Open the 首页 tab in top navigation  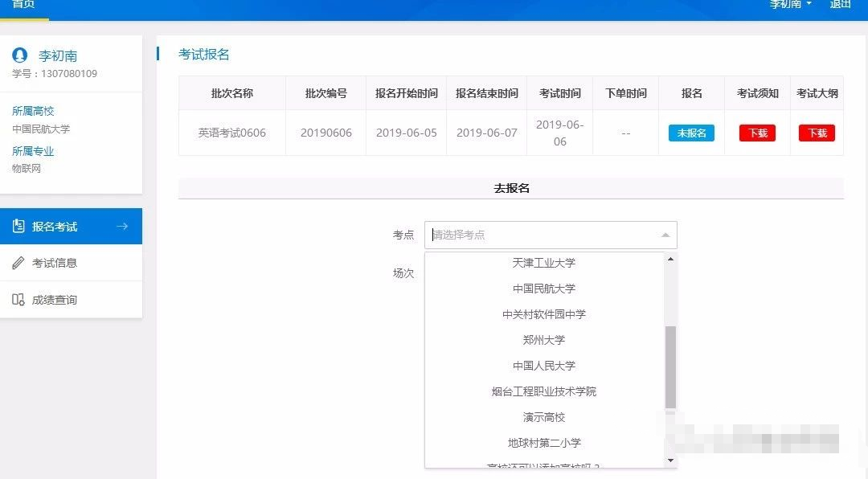pos(23,5)
